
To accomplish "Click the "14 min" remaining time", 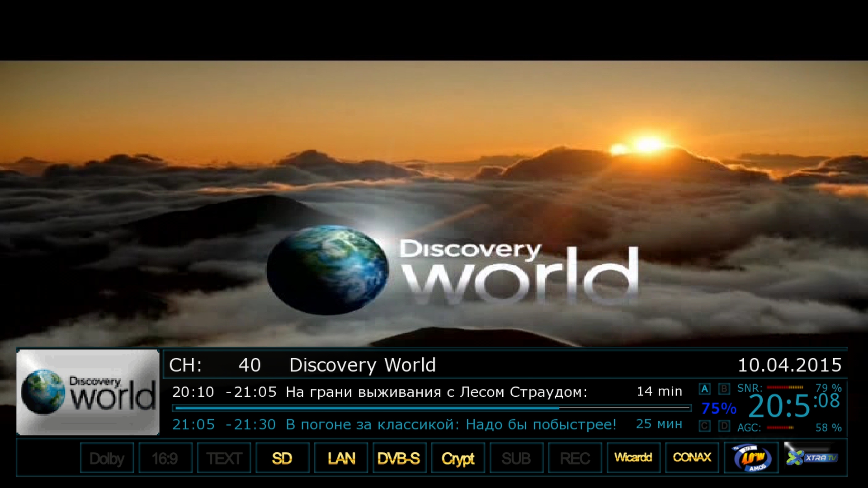I will click(x=659, y=391).
